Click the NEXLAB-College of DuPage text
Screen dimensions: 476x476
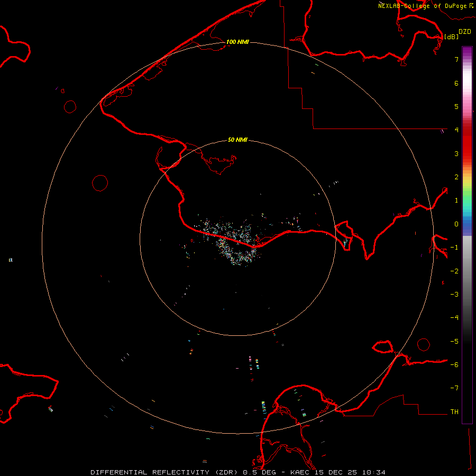tap(422, 6)
